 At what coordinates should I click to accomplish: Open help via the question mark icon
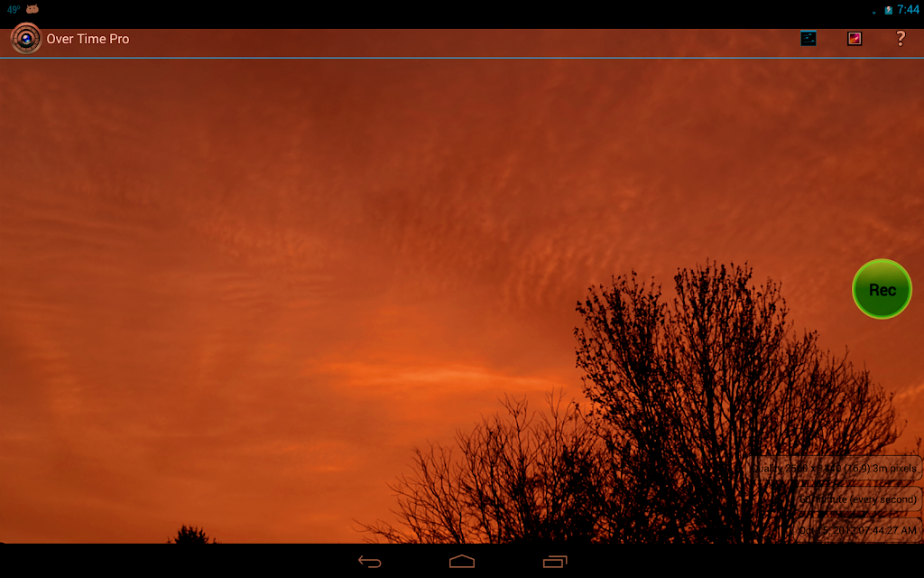(901, 38)
